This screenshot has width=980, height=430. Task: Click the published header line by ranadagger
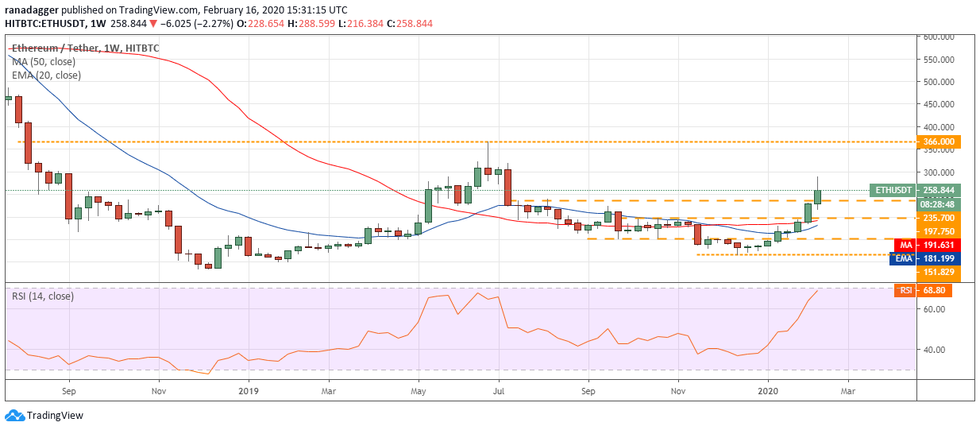click(178, 10)
